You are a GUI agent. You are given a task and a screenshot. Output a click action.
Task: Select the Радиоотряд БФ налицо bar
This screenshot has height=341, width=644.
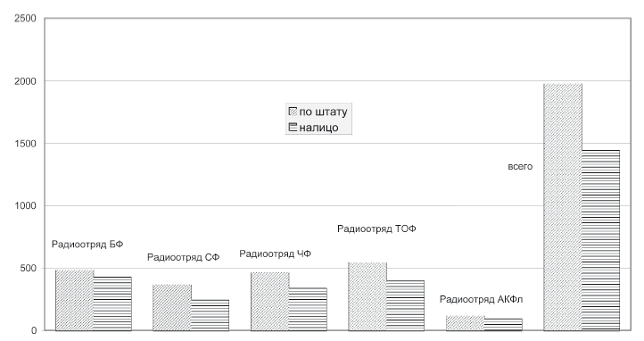point(112,304)
